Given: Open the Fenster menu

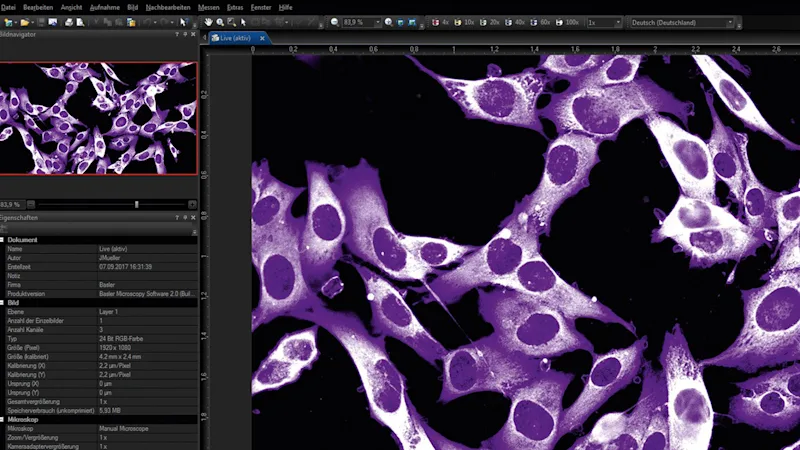Looking at the screenshot, I should (x=261, y=7).
